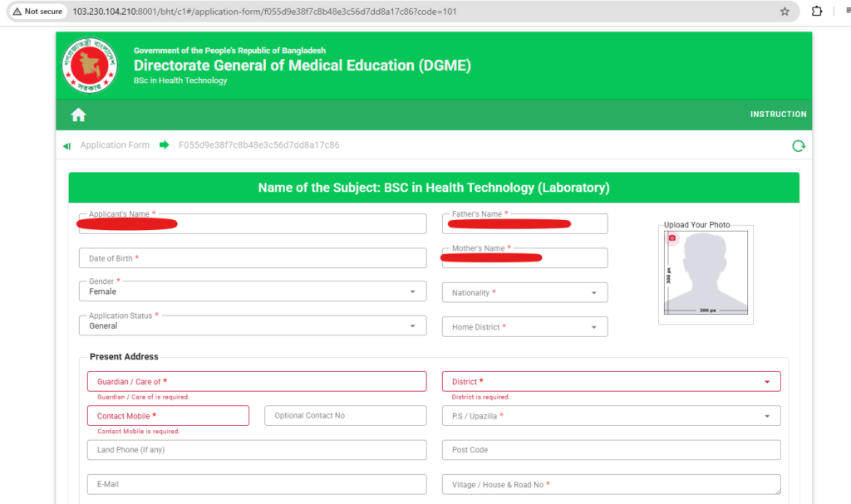Click the Date of Birth field

pos(252,258)
